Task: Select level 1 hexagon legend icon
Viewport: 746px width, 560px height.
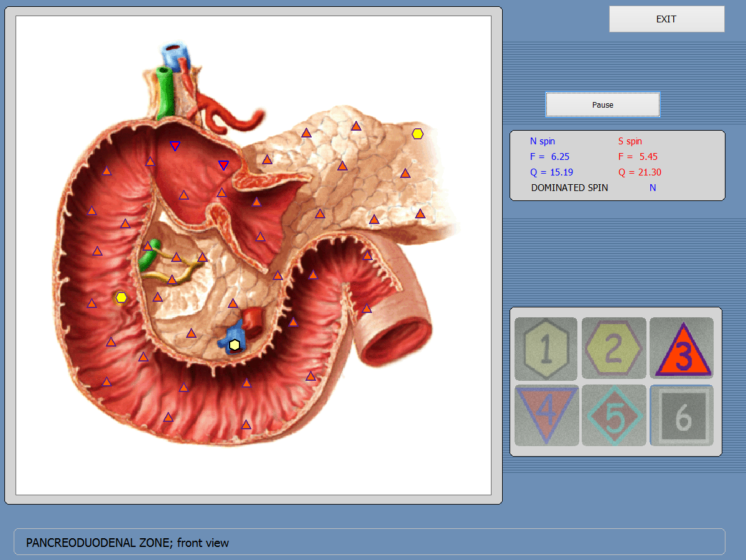Action: tap(546, 348)
